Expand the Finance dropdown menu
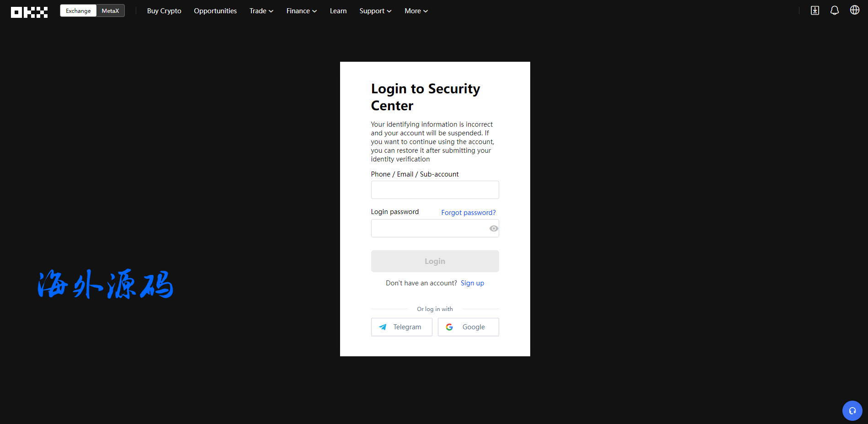The height and width of the screenshot is (424, 868). click(x=301, y=11)
